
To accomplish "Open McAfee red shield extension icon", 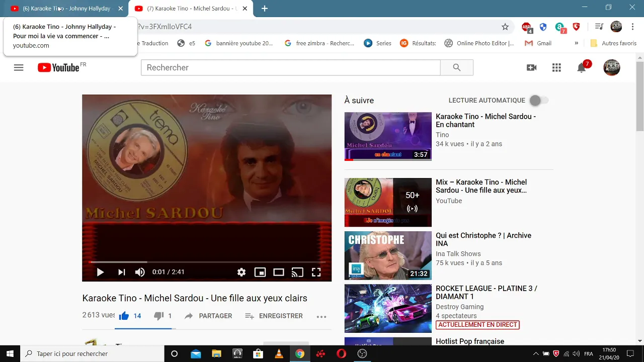I will (x=576, y=27).
